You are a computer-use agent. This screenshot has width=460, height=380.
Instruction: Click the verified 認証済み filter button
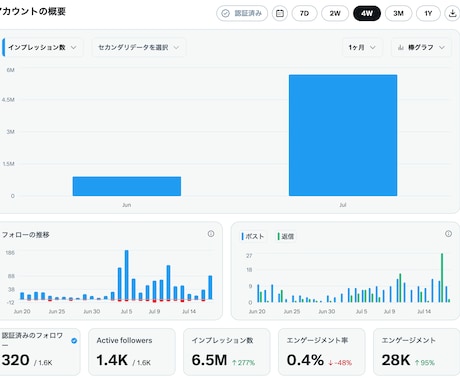[242, 13]
